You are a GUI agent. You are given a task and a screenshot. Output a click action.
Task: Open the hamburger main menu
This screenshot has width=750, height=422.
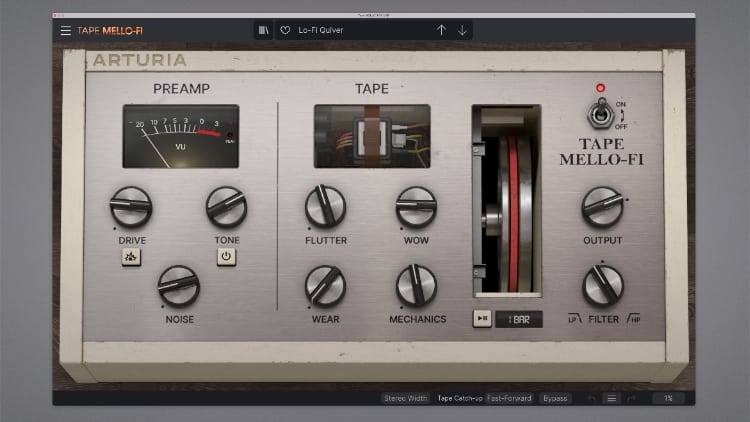click(x=66, y=31)
